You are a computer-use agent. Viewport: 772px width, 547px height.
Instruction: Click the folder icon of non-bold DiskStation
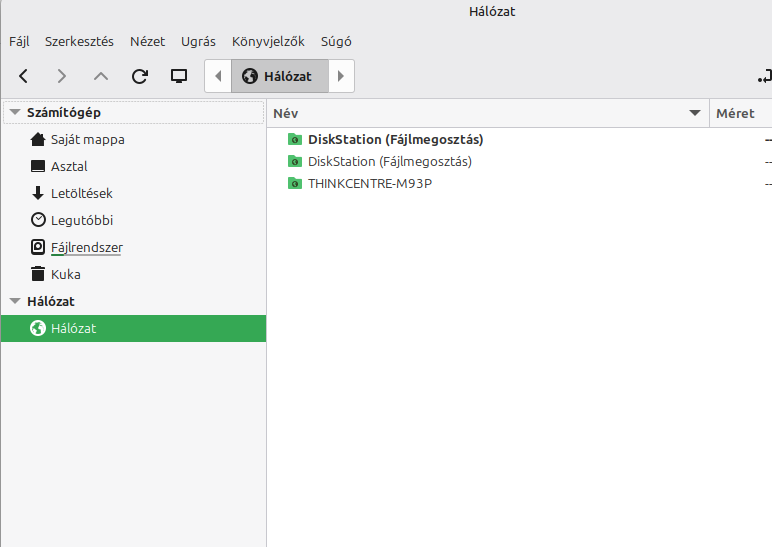[294, 161]
